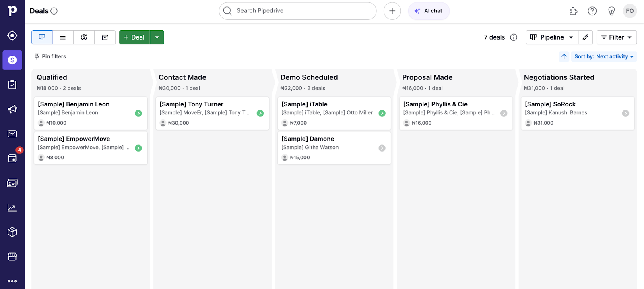Click the Qualified stage header
The height and width of the screenshot is (289, 644).
tap(52, 77)
